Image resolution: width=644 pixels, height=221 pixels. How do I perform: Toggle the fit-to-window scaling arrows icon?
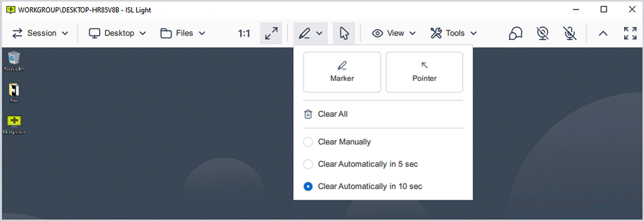[271, 33]
